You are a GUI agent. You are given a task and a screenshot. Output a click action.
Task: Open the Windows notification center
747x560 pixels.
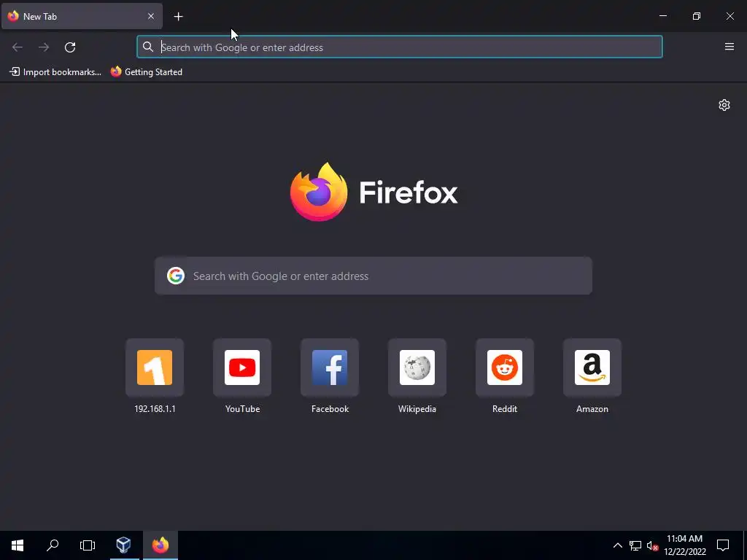click(723, 545)
